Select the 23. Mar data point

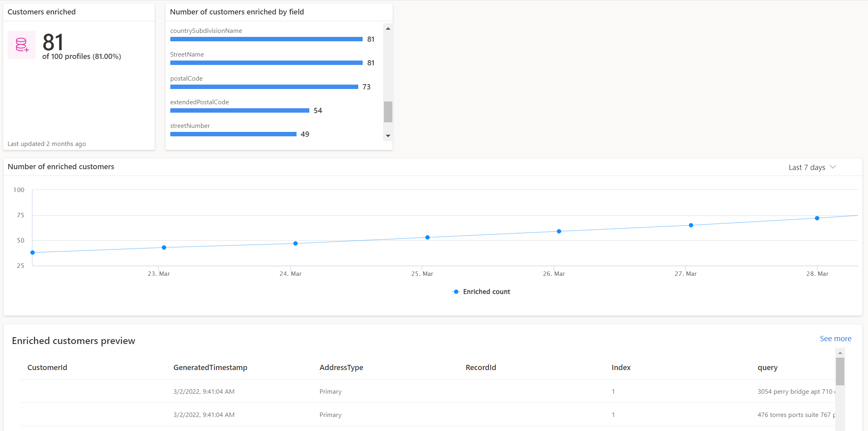(164, 247)
